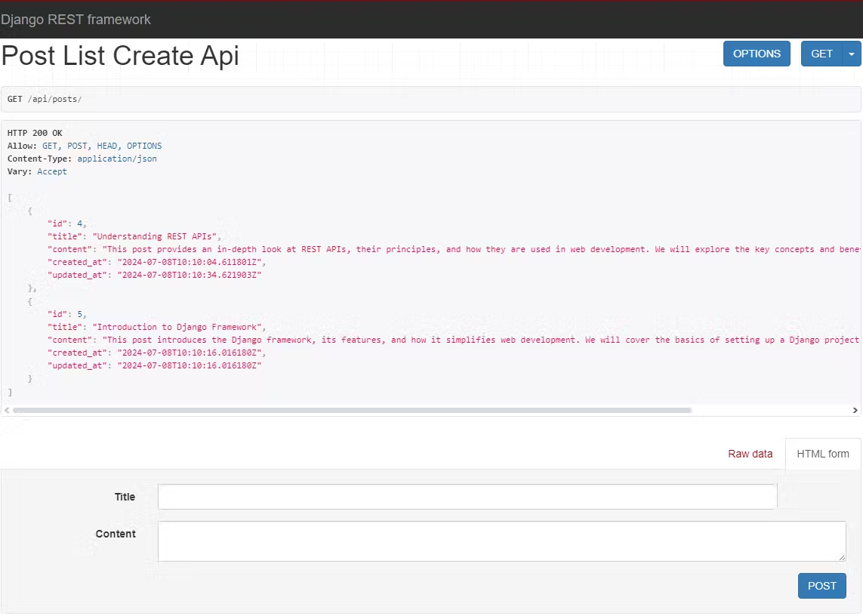Screen dimensions: 863x616
Task: Click the Vary: Accept header value
Action: tap(52, 171)
